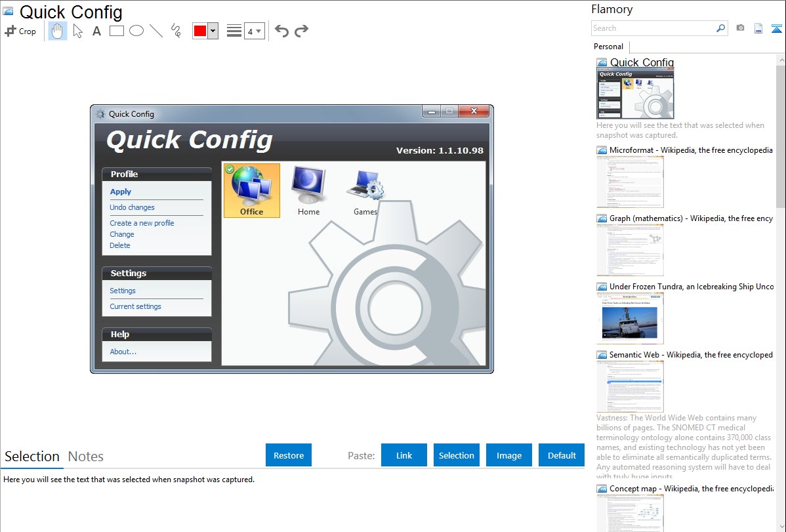Viewport: 786px width, 532px height.
Task: Click the red color swatch
Action: click(x=199, y=31)
